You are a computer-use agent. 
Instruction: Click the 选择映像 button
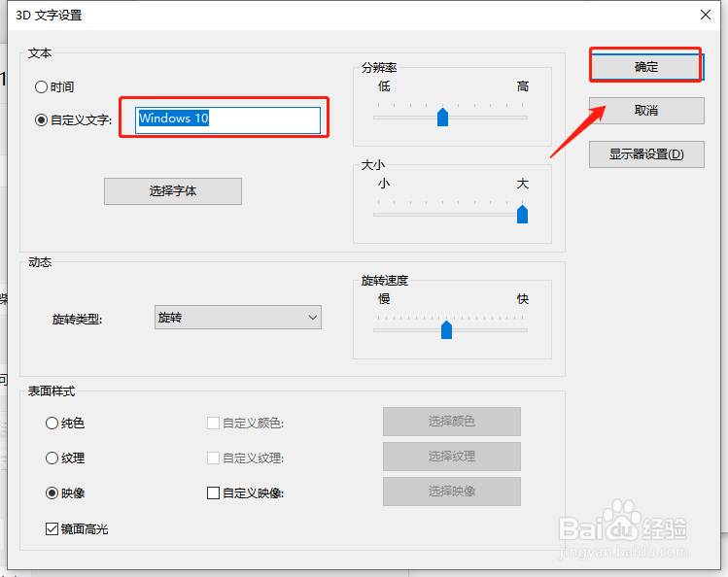[x=452, y=492]
